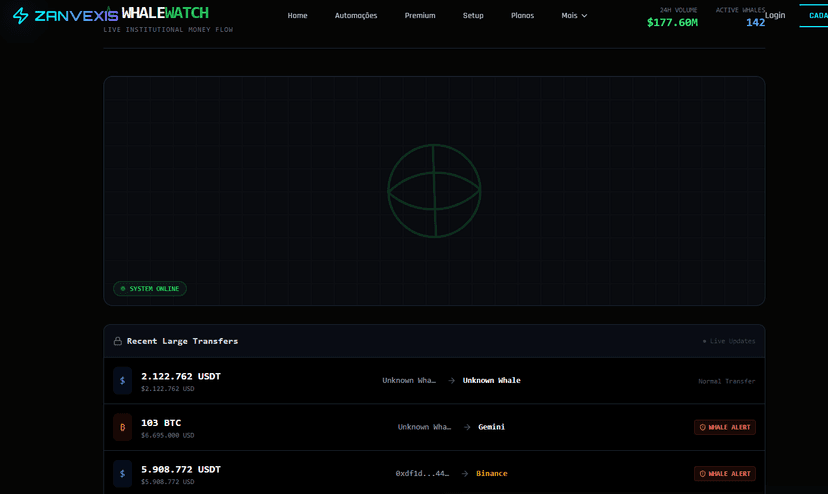Select the Binance destination label
The height and width of the screenshot is (494, 828).
491,473
